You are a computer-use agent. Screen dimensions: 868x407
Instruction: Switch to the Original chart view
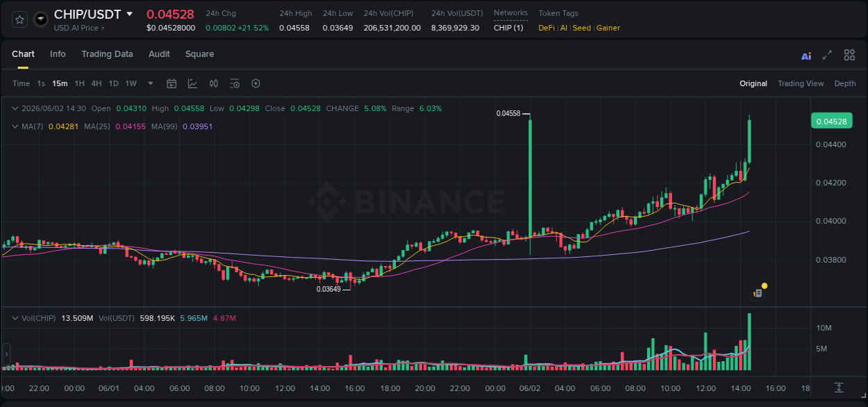(x=753, y=83)
